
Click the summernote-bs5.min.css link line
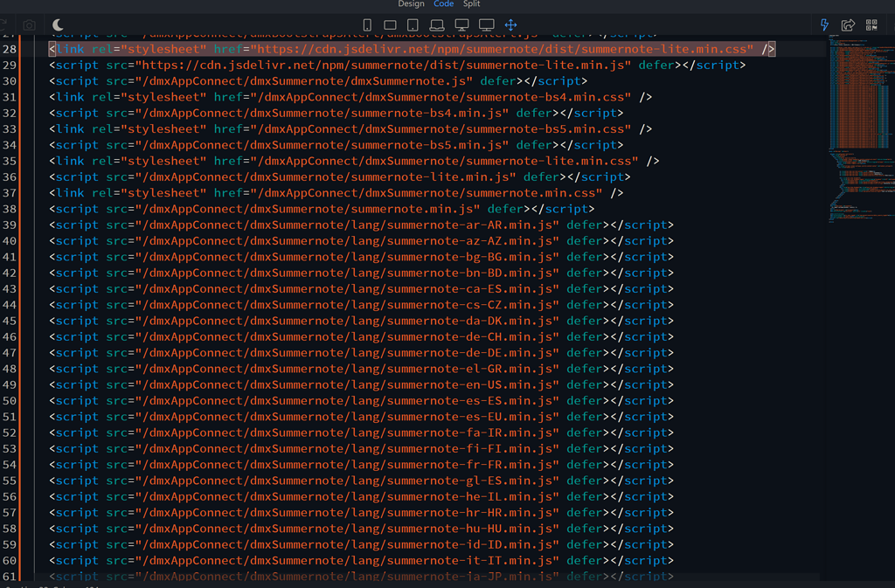pos(350,129)
